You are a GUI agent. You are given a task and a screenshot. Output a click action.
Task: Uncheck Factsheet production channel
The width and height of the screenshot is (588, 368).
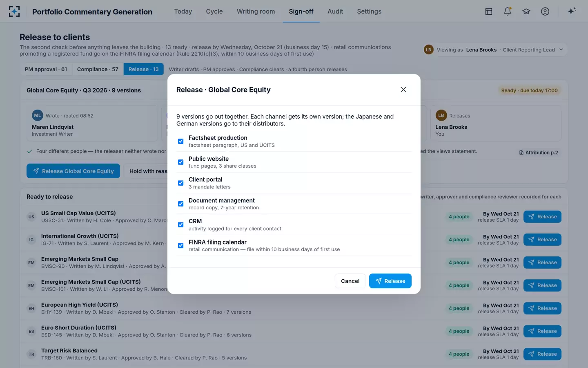pyautogui.click(x=180, y=141)
